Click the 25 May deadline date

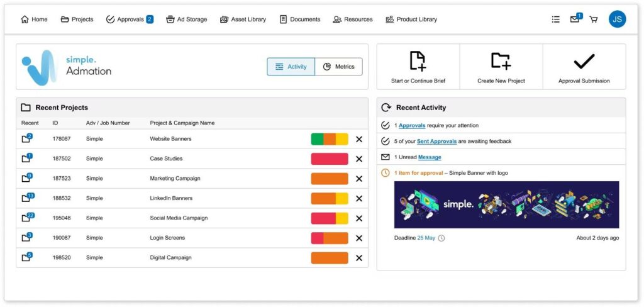426,238
